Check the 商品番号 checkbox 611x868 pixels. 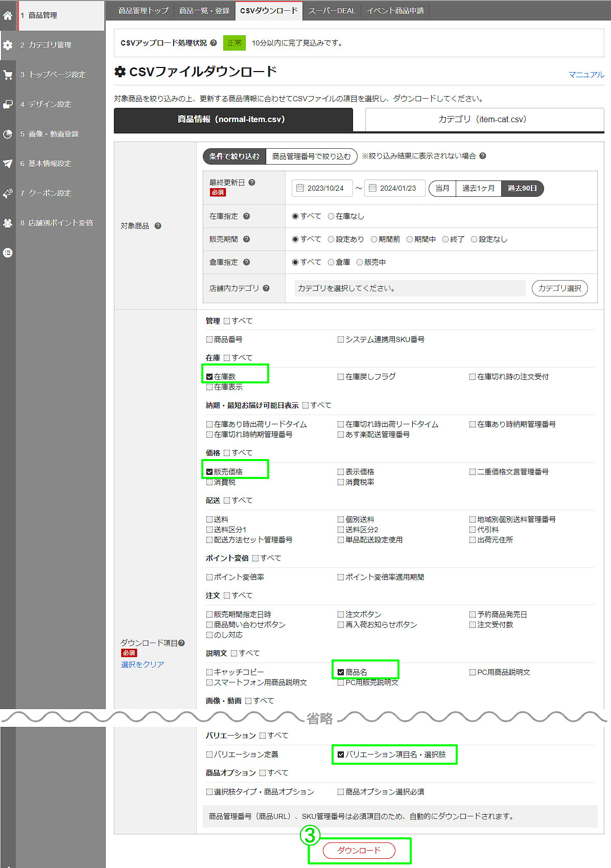click(209, 339)
